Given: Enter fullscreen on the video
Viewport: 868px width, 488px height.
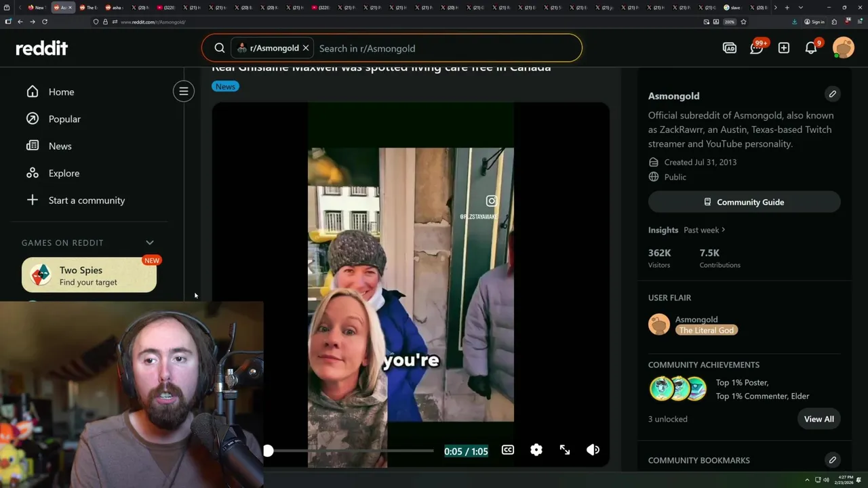Looking at the screenshot, I should click(x=565, y=450).
